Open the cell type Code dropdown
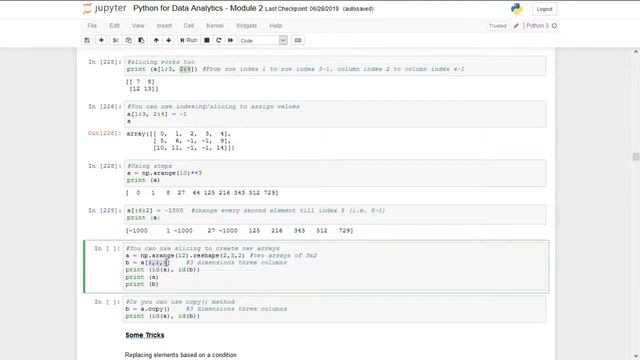640x360 pixels. point(263,40)
